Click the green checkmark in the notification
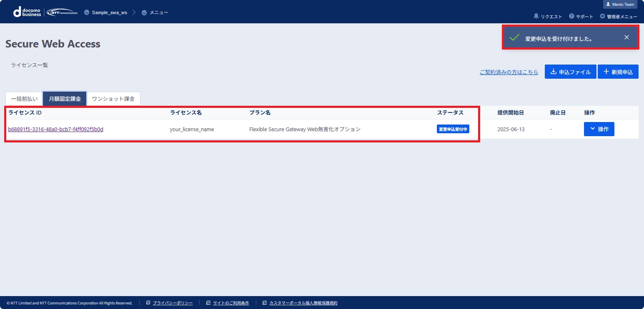 coord(514,37)
